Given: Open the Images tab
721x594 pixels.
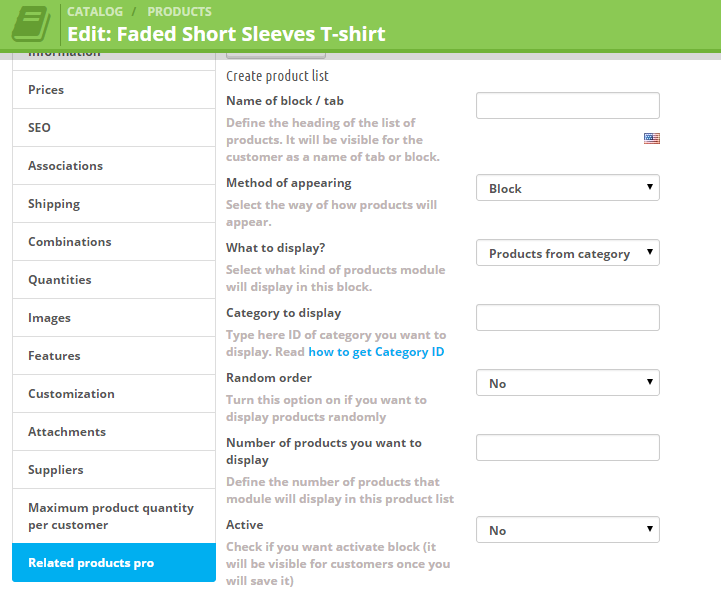Looking at the screenshot, I should (113, 318).
